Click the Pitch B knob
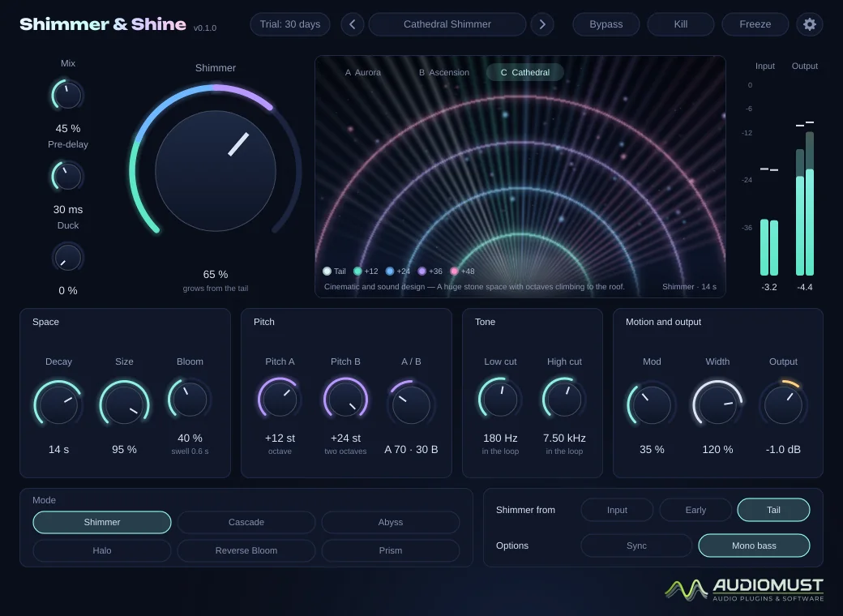 (x=345, y=399)
